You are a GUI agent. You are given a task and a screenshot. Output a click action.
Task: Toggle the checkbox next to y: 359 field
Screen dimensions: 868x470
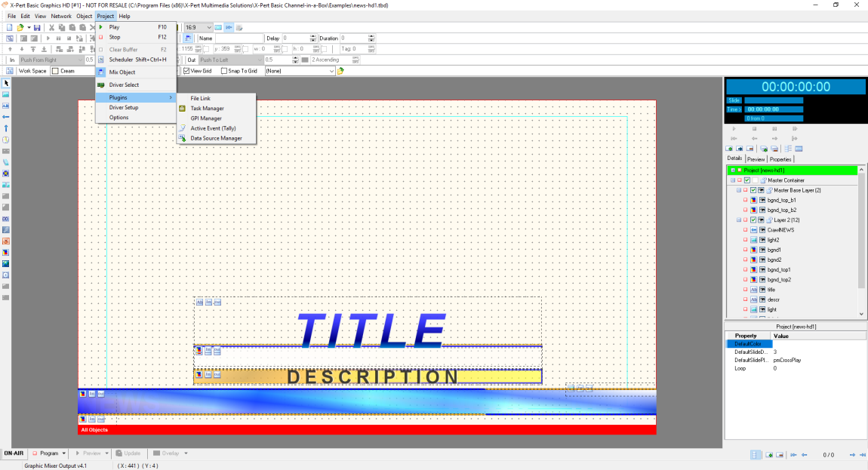coord(246,49)
